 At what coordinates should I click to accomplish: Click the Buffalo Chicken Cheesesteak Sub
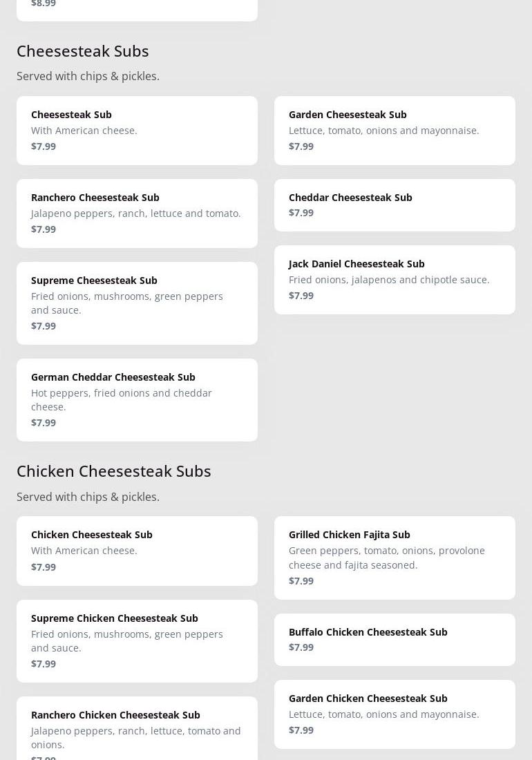click(x=395, y=639)
